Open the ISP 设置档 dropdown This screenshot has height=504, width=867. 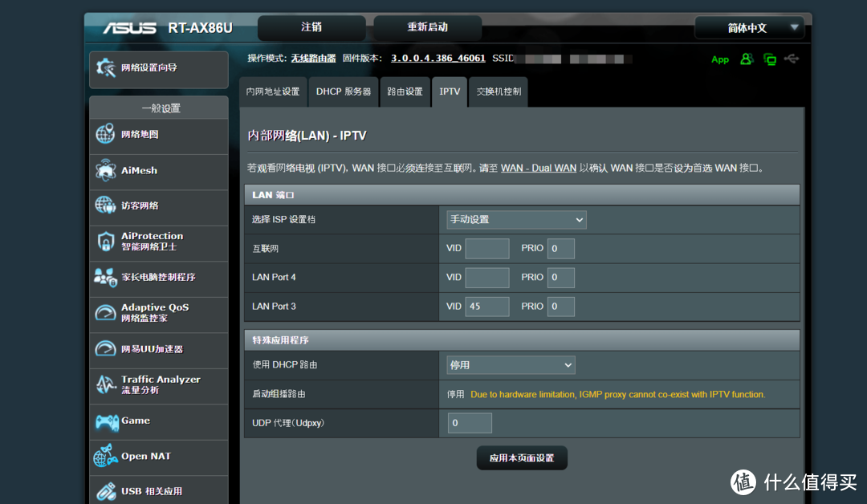click(515, 219)
